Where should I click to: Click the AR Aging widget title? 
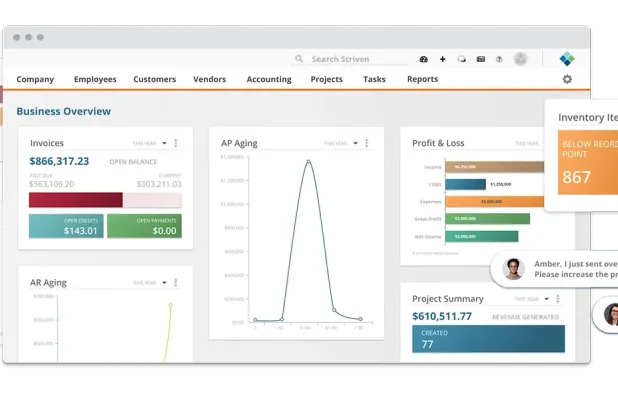[x=48, y=283]
